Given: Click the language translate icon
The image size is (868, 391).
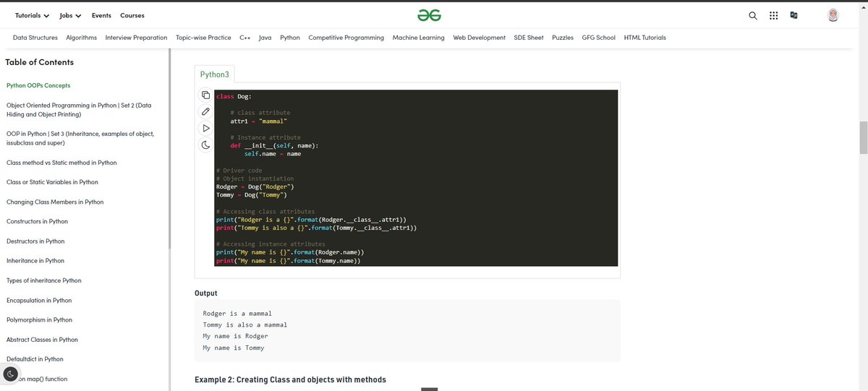Looking at the screenshot, I should coord(793,15).
